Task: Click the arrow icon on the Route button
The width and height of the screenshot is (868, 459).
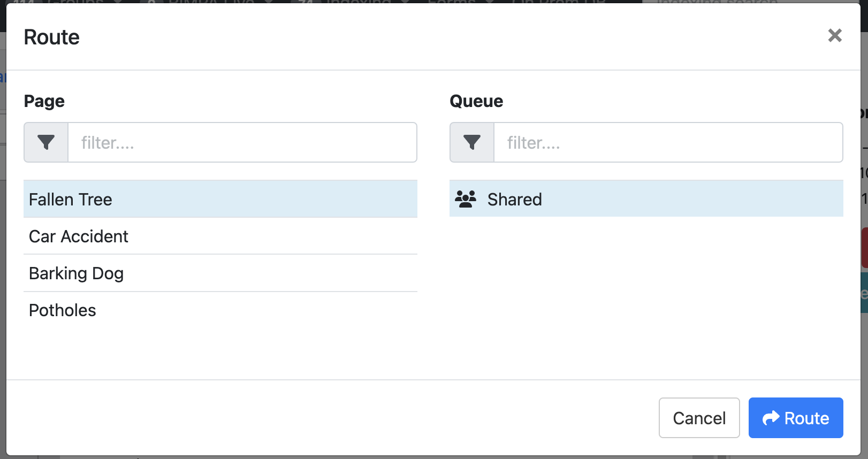Action: click(771, 418)
